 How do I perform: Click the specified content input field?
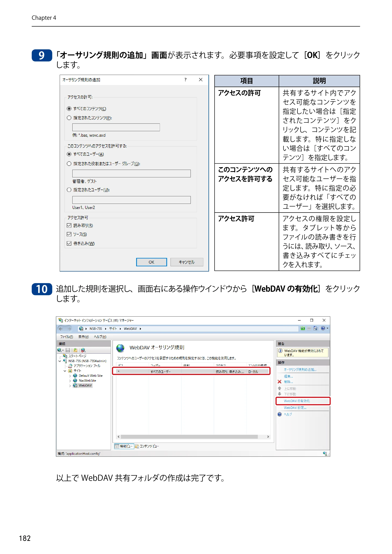116,127
